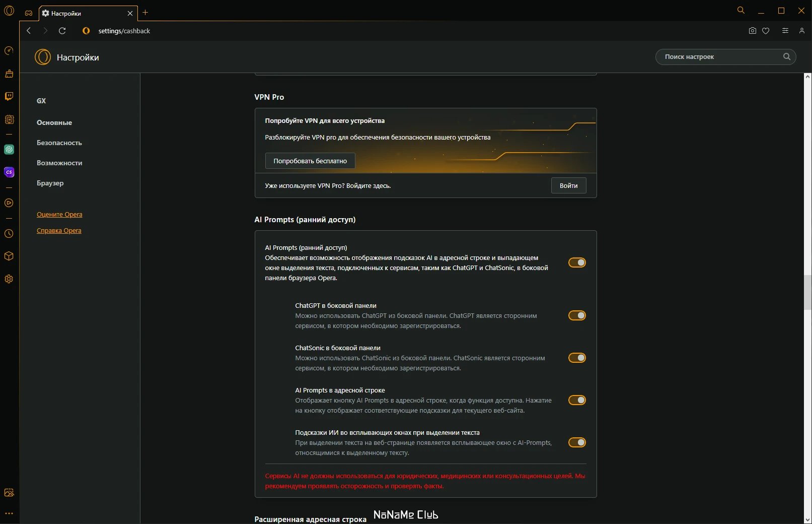The width and height of the screenshot is (812, 524).
Task: Open Браузер settings section
Action: coord(50,183)
